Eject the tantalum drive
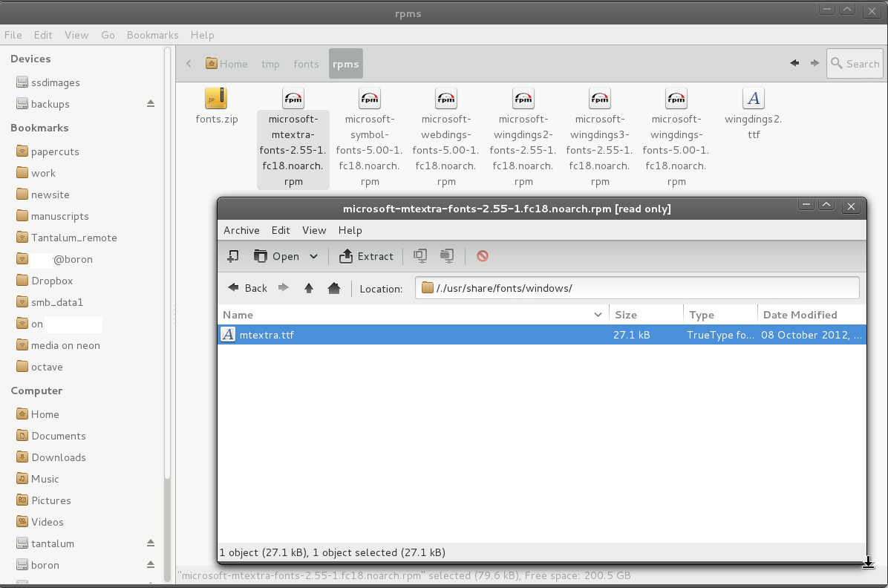The image size is (888, 588). (x=151, y=543)
